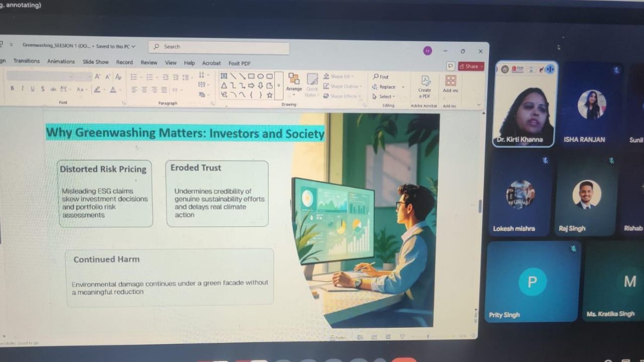Toggle the Notes pane in status bar
Image resolution: width=644 pixels, height=362 pixels.
pyautogui.click(x=341, y=337)
